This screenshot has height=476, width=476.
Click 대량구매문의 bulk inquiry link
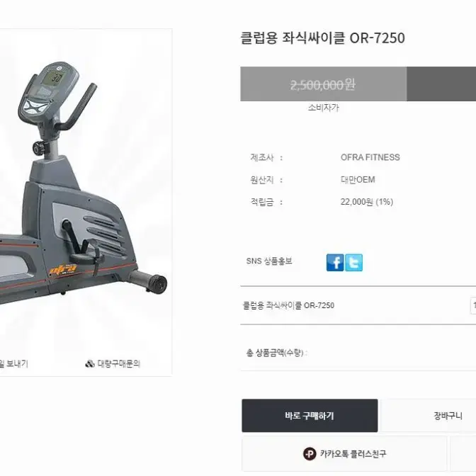(119, 363)
